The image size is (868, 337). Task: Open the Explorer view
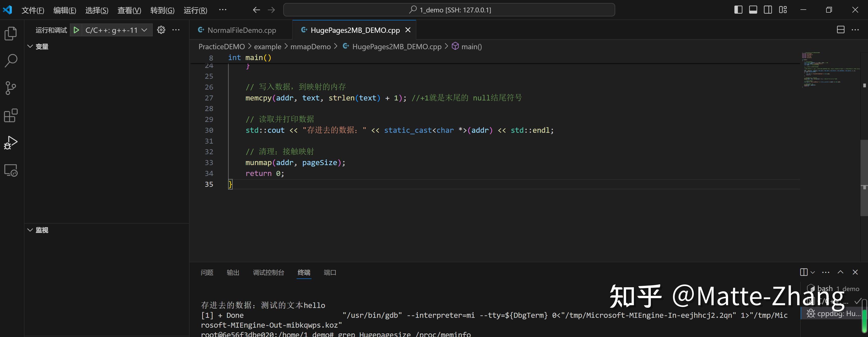(x=10, y=33)
